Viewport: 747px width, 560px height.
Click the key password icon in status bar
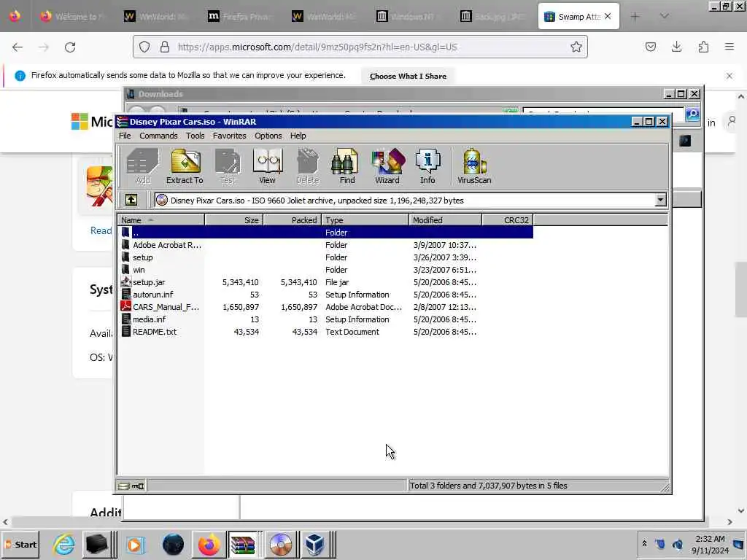pos(138,486)
